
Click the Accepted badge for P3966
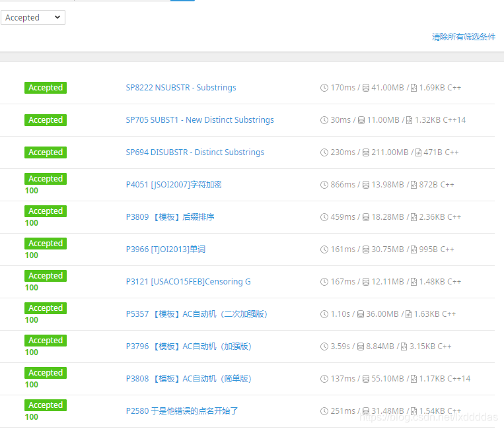point(46,244)
